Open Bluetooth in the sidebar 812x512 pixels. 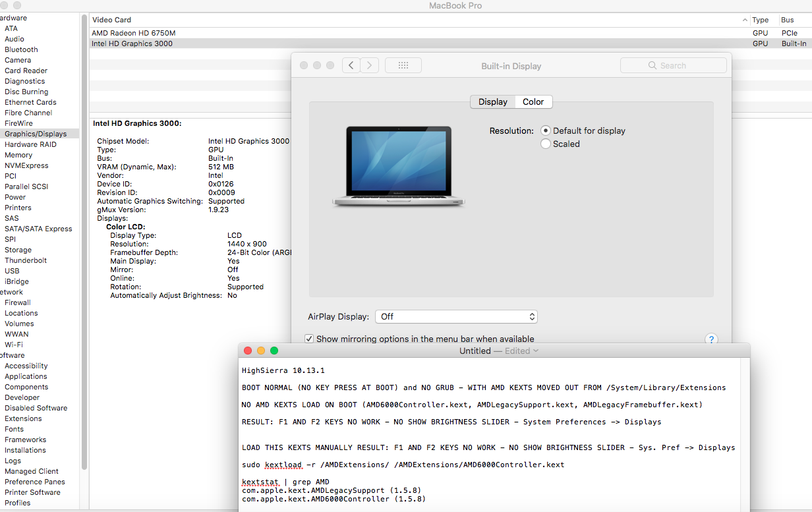pyautogui.click(x=21, y=49)
